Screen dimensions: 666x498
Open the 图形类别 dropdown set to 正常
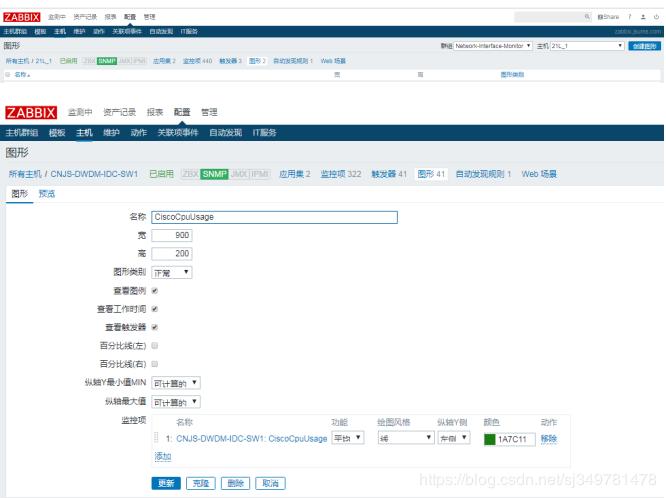[x=172, y=272]
